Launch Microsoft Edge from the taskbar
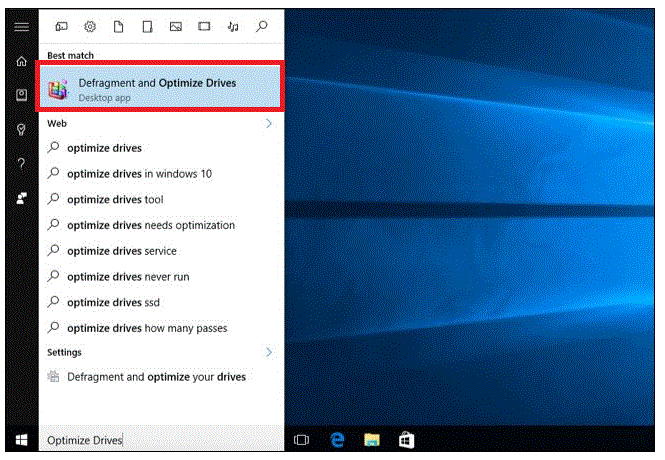 pos(337,440)
